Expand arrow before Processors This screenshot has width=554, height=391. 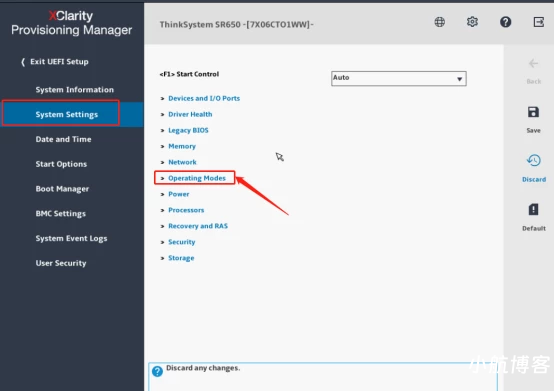(162, 210)
